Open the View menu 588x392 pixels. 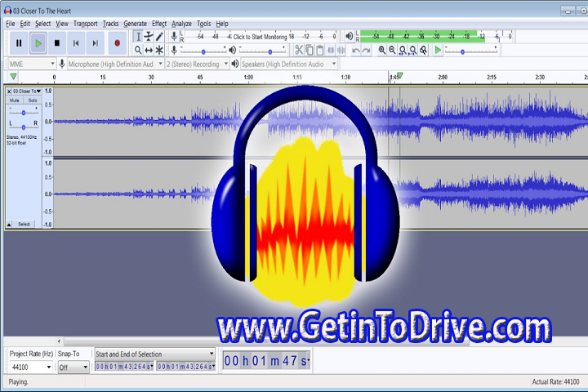point(62,24)
